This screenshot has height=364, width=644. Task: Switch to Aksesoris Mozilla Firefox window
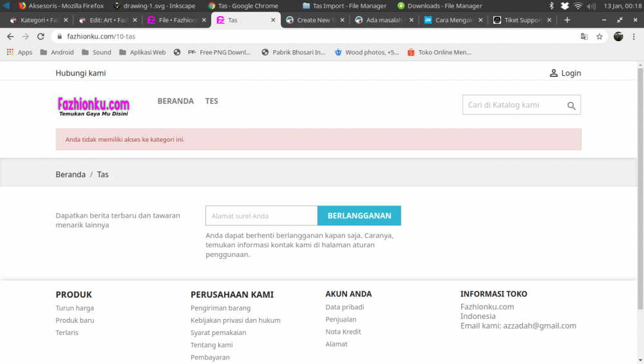tap(61, 6)
